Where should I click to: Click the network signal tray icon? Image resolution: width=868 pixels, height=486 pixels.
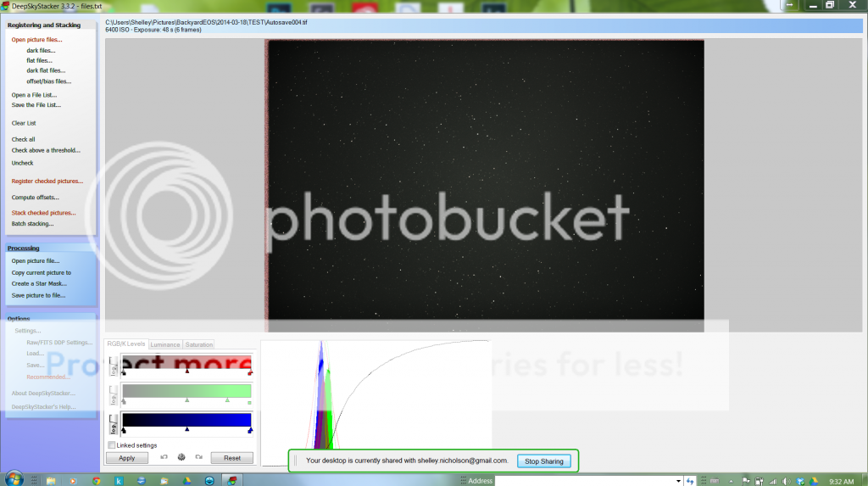coord(773,481)
